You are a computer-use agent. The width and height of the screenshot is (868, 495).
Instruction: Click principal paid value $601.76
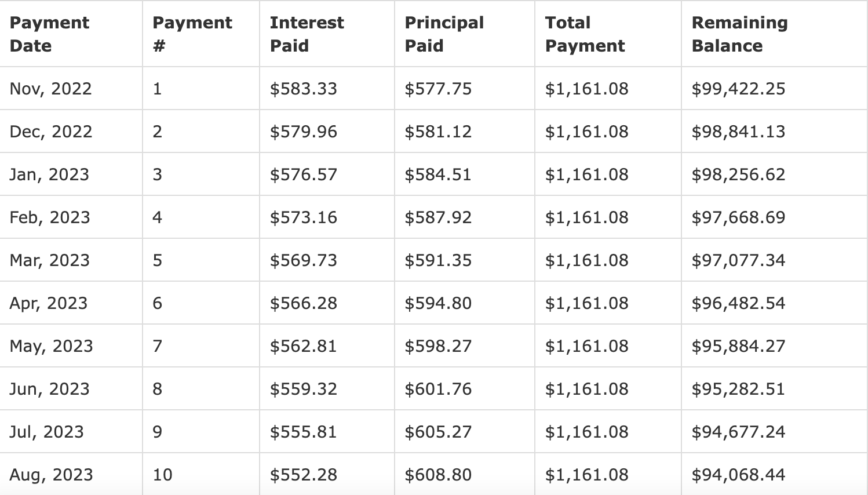tap(437, 389)
